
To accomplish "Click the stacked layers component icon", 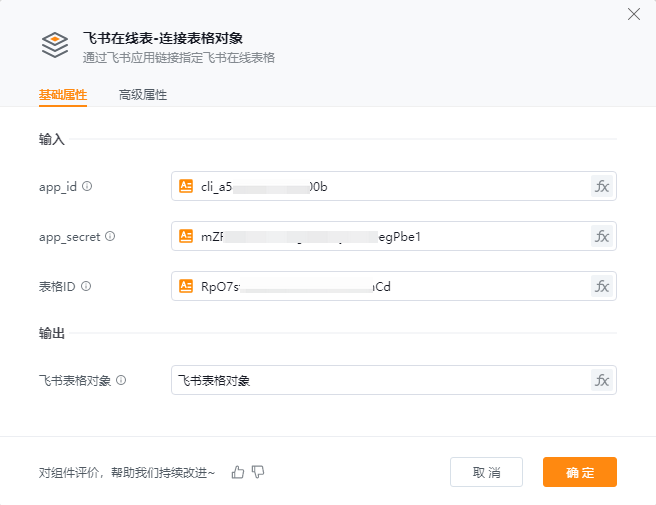I will pos(55,45).
